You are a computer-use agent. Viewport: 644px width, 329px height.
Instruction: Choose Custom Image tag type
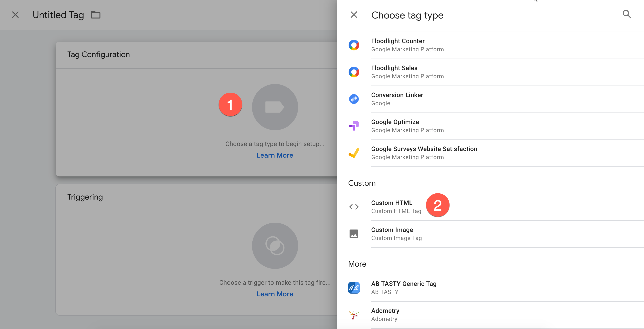(x=490, y=234)
